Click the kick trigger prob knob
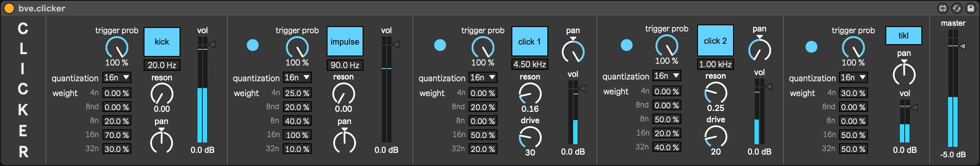This screenshot has width=980, height=166. pyautogui.click(x=117, y=47)
